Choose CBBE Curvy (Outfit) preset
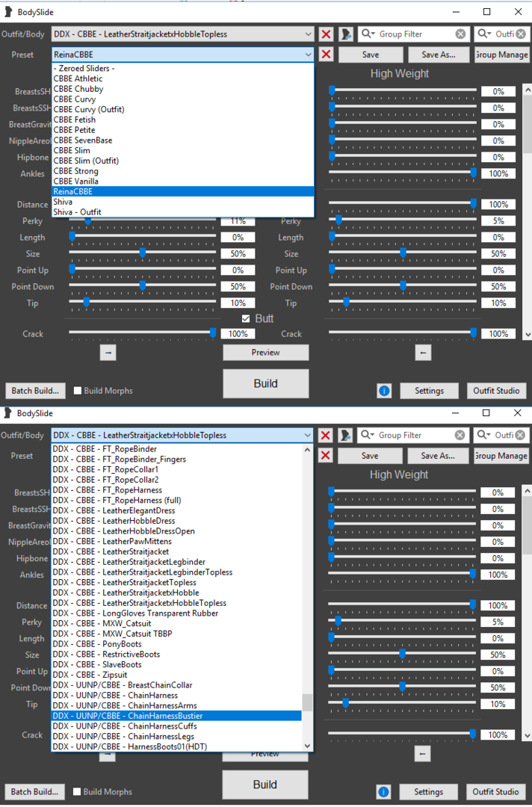This screenshot has height=807, width=532. (182, 109)
